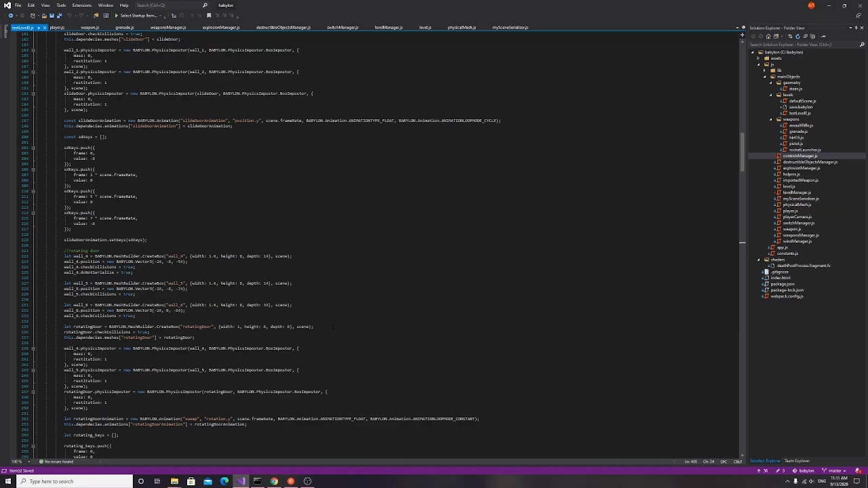
Task: Open deathPostProcess.fragment.fx file
Action: click(x=804, y=266)
